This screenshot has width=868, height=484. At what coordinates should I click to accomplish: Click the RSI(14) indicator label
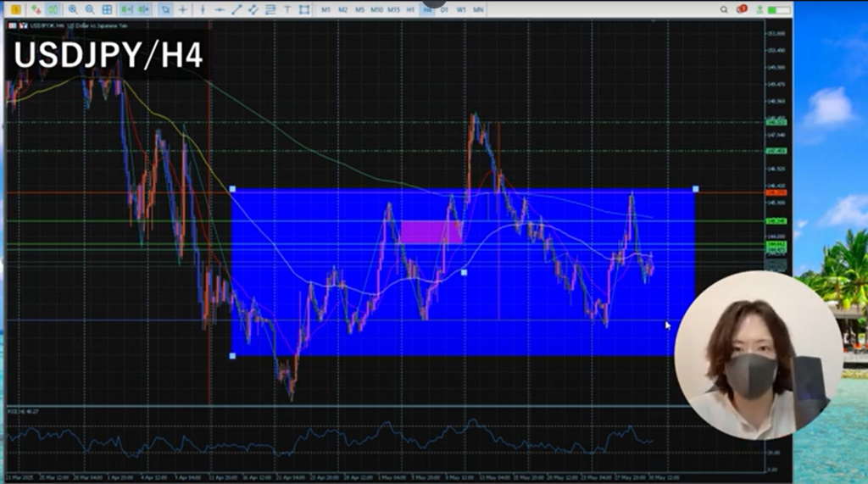coord(23,411)
